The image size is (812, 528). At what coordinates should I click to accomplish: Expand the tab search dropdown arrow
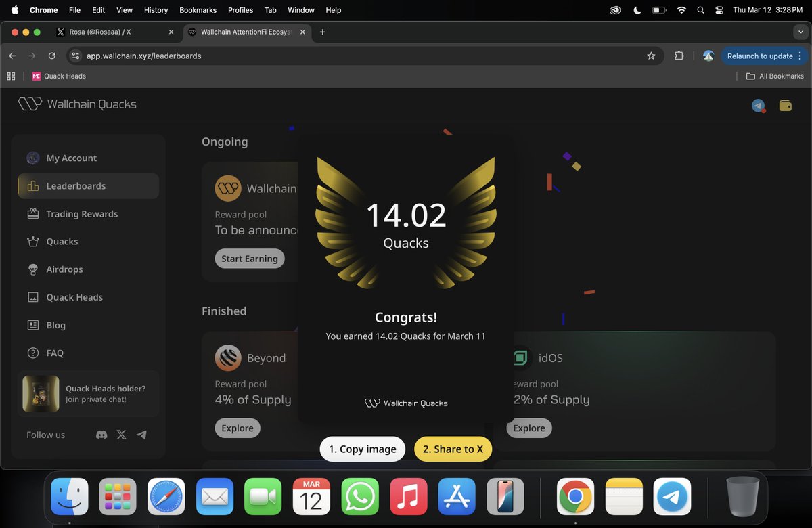point(800,32)
